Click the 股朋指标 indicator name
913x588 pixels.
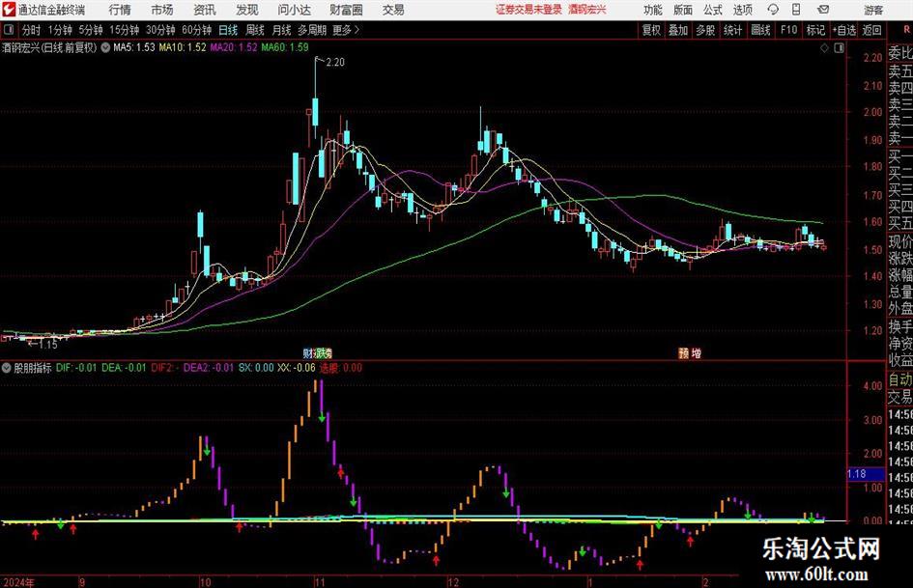[33, 368]
